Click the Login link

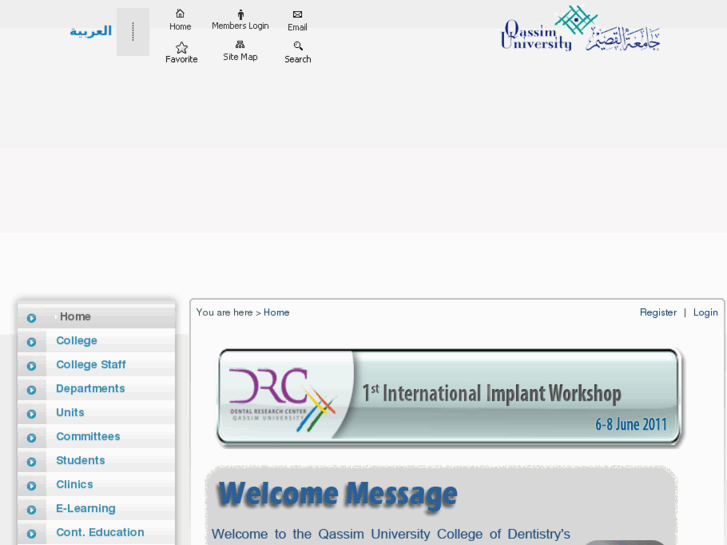[705, 313]
